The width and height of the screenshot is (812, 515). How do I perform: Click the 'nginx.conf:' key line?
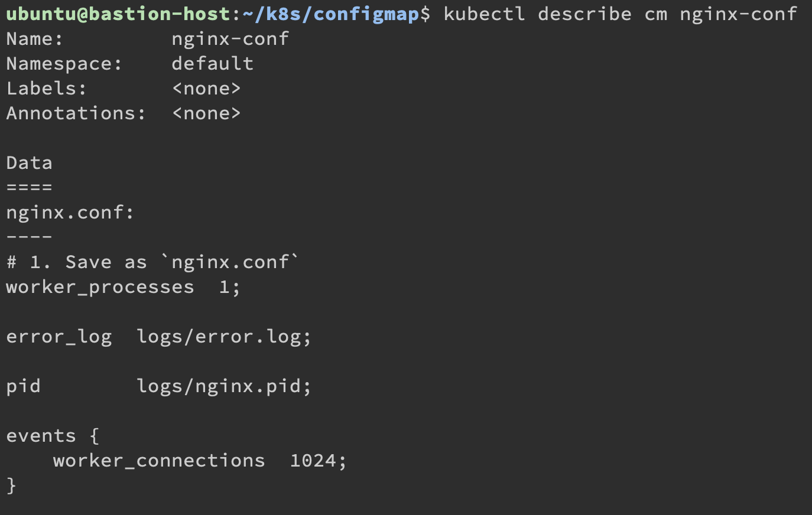click(70, 213)
